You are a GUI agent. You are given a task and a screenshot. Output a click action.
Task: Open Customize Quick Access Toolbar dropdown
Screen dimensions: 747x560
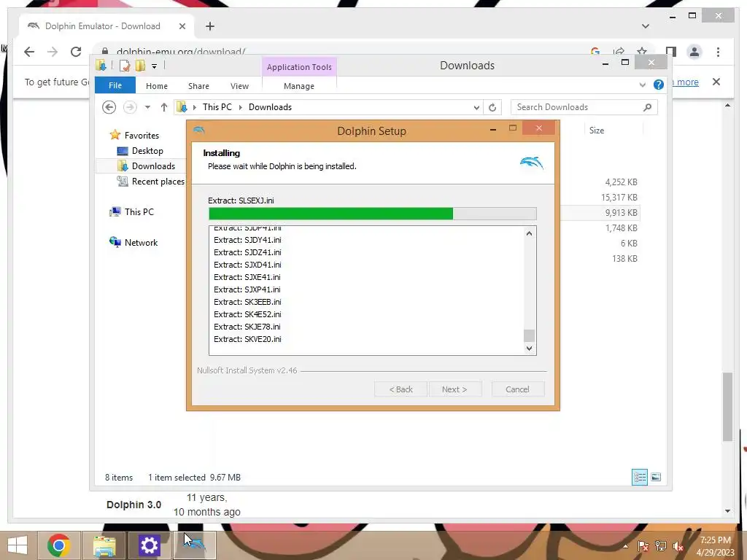pyautogui.click(x=155, y=66)
